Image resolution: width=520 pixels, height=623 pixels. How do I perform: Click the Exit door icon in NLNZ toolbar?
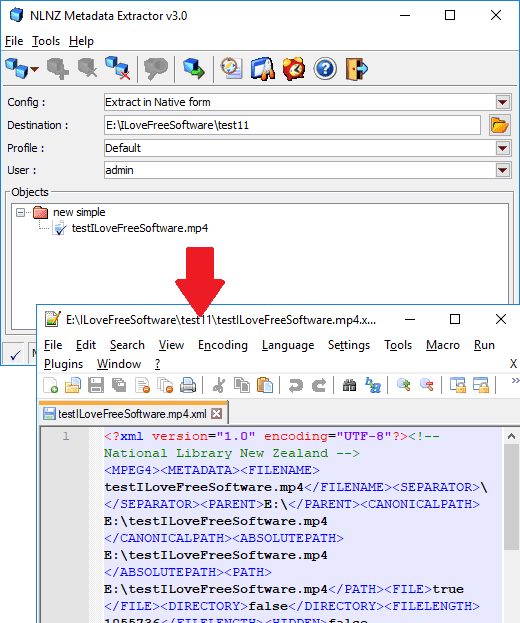coord(356,69)
